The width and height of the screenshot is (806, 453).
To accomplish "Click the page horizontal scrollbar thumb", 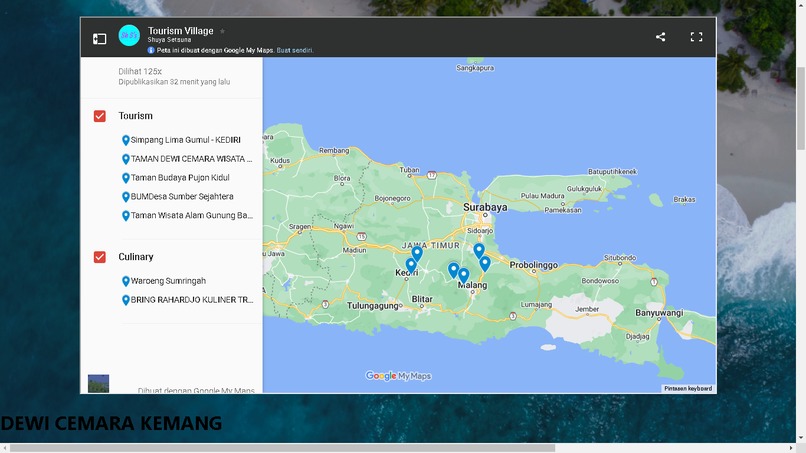I will point(282,448).
